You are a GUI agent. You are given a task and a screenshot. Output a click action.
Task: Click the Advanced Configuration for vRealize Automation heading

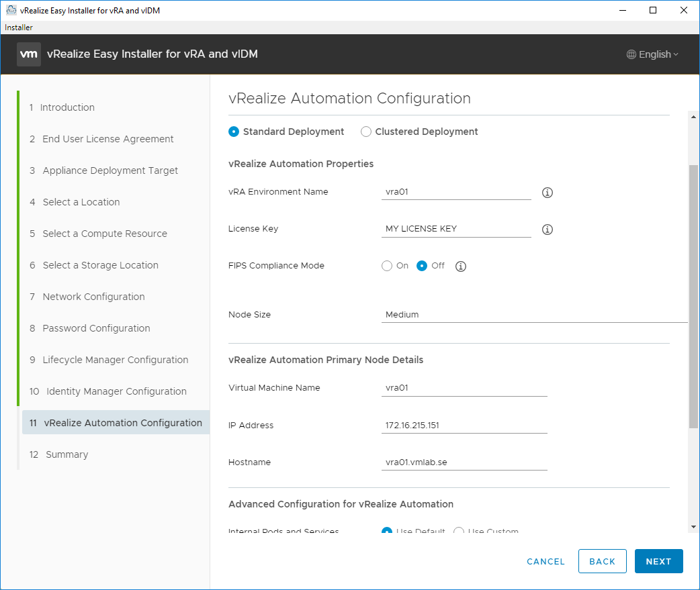[x=341, y=504]
